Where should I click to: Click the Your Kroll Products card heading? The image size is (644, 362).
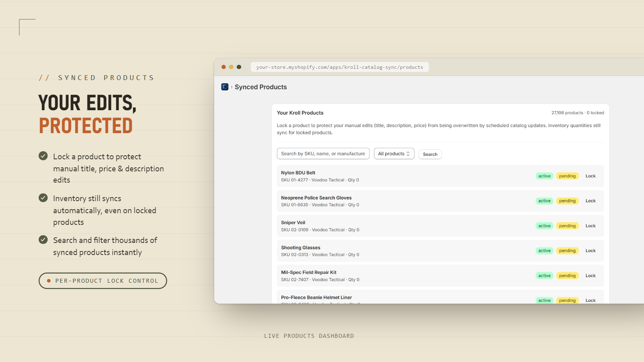[300, 113]
